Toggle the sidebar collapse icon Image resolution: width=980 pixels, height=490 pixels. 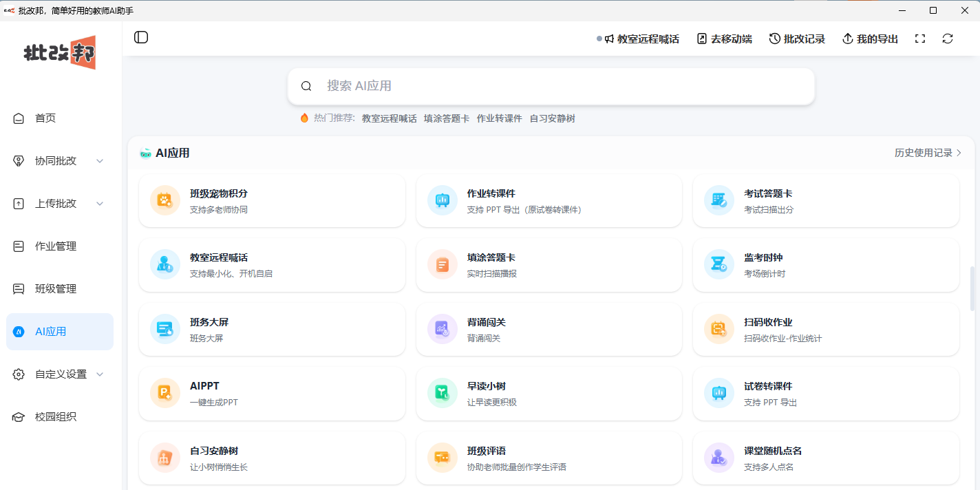tap(141, 37)
